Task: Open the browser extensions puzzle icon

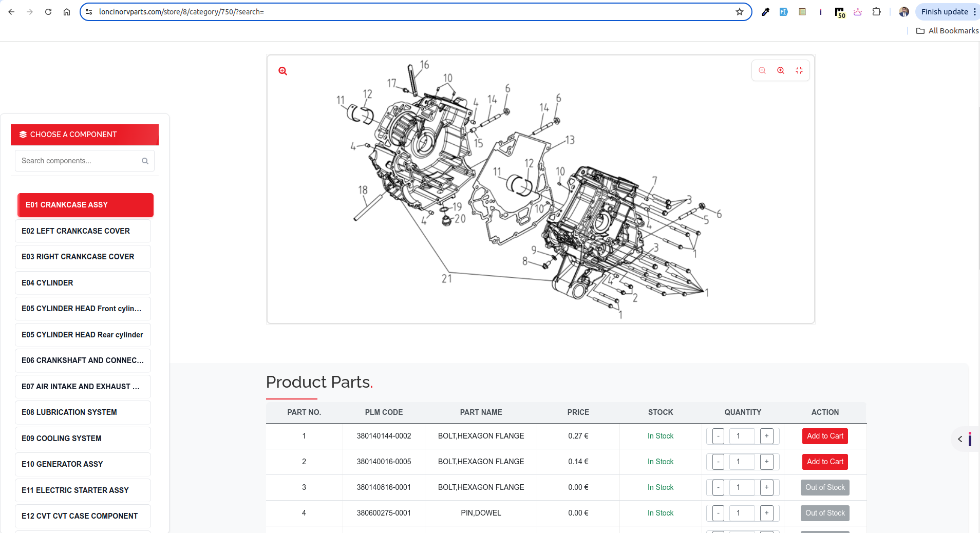Action: pos(876,12)
